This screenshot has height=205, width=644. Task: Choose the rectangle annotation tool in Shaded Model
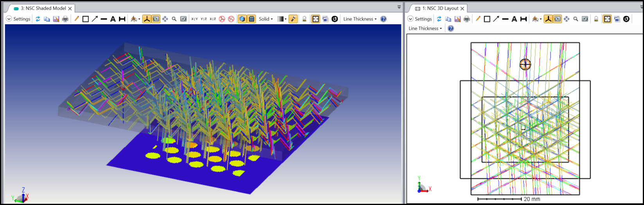[85, 19]
